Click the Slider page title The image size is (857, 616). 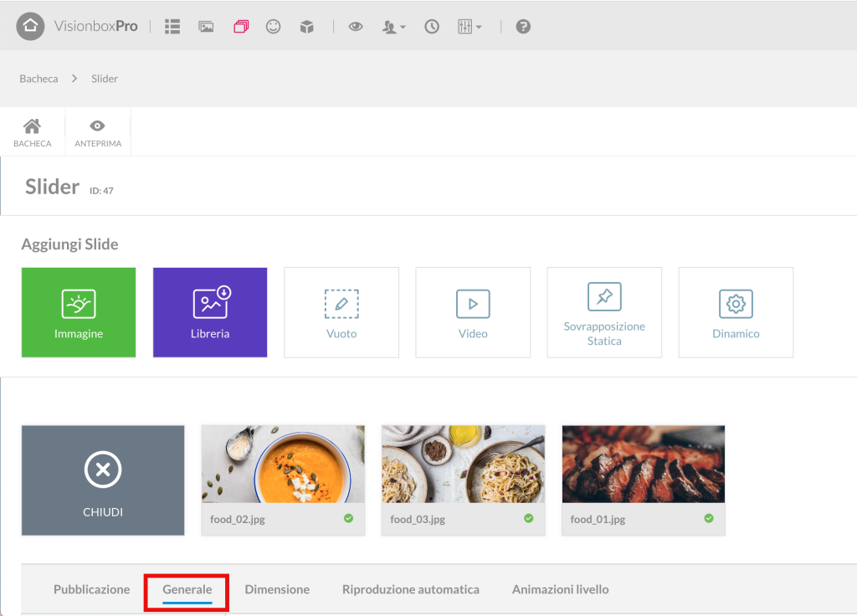53,187
